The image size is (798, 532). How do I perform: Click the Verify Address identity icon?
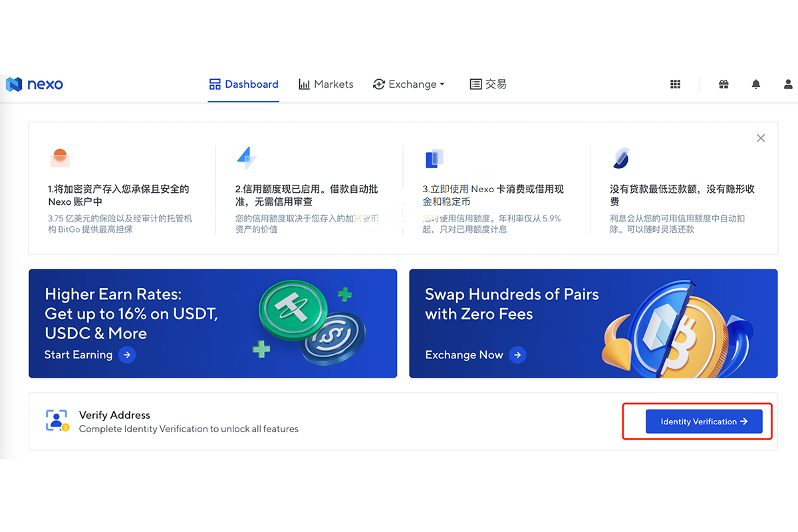pos(57,420)
